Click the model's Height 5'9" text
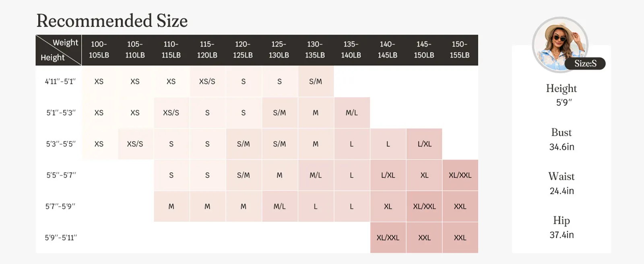The height and width of the screenshot is (264, 644). (x=561, y=95)
